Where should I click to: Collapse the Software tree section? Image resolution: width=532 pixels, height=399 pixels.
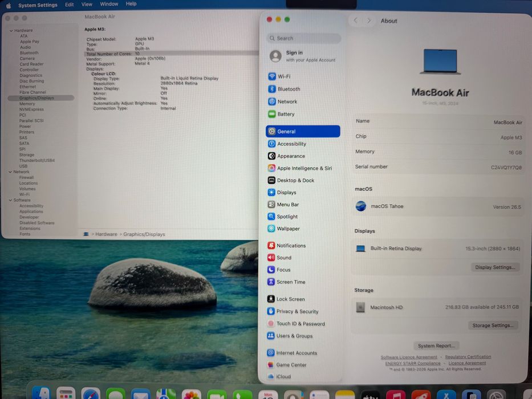[x=10, y=200]
